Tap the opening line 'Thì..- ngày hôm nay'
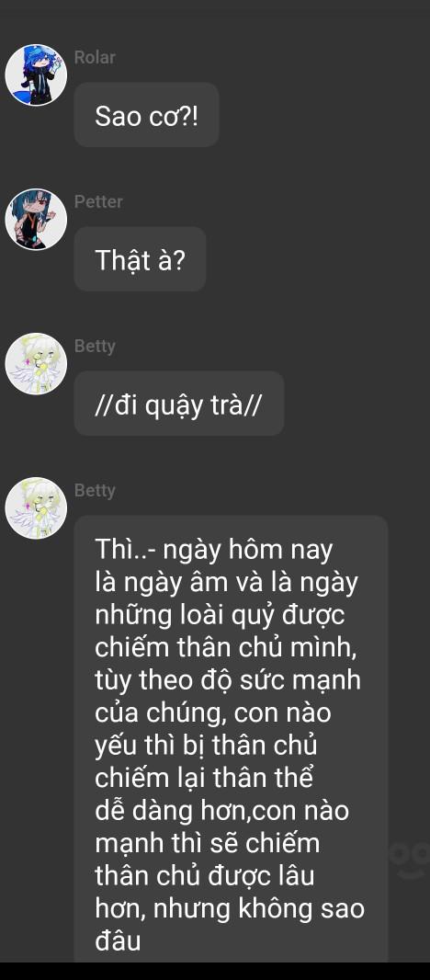The height and width of the screenshot is (980, 430). pyautogui.click(x=214, y=551)
